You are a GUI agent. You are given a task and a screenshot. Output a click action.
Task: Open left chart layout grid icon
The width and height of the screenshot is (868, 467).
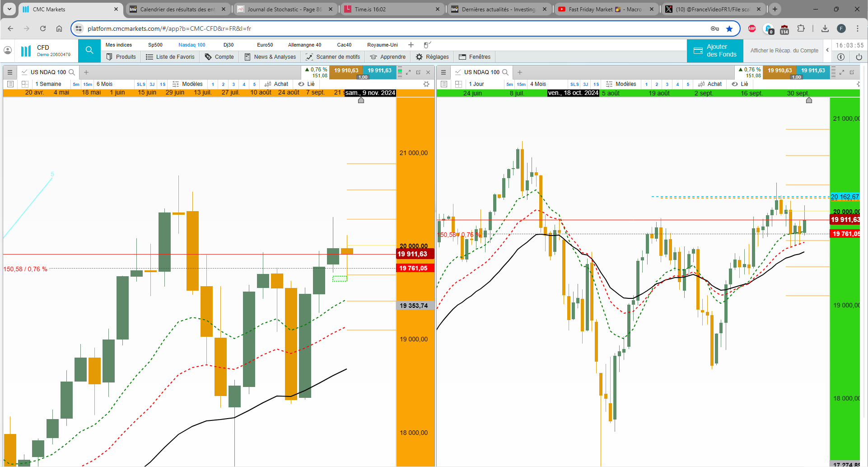click(25, 84)
